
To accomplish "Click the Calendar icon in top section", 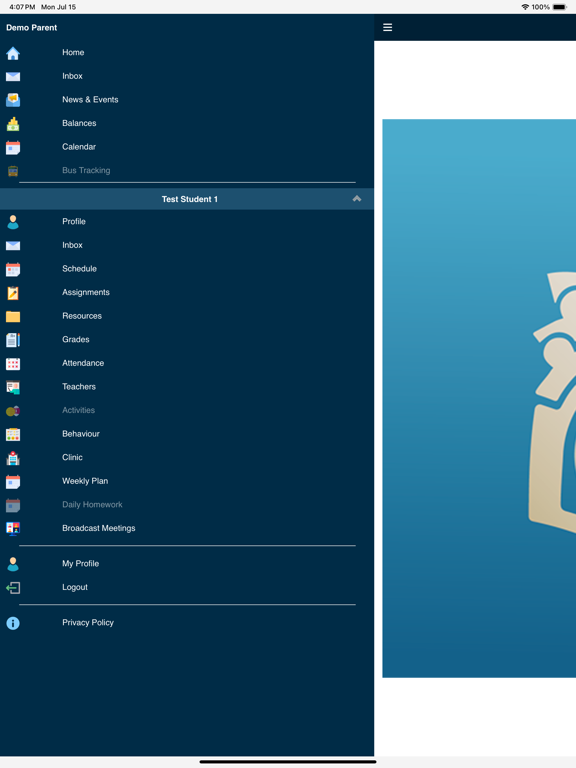I will 13,147.
